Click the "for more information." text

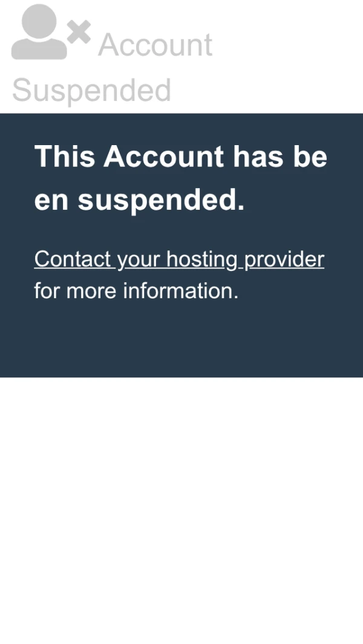[x=137, y=291]
